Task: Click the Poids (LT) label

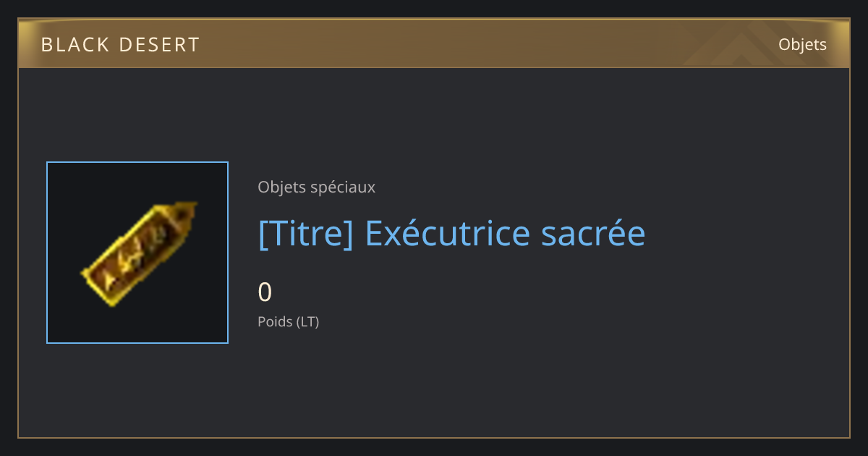Action: click(288, 321)
